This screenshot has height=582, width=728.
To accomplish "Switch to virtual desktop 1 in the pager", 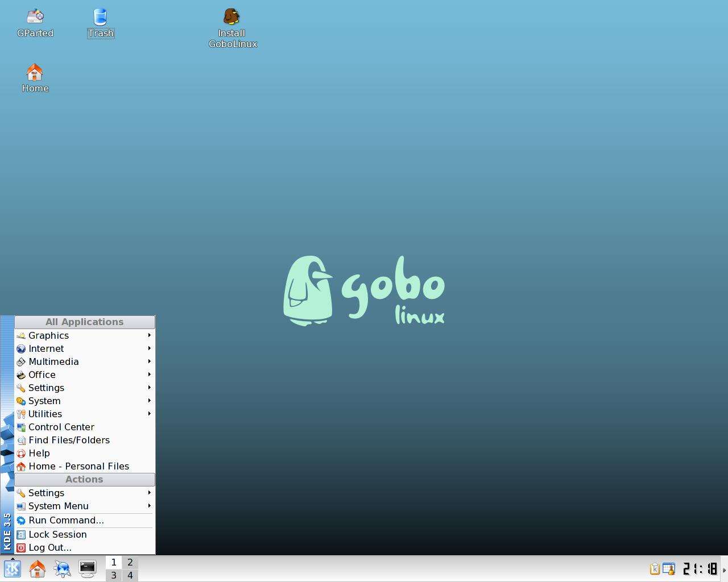I will pyautogui.click(x=114, y=562).
